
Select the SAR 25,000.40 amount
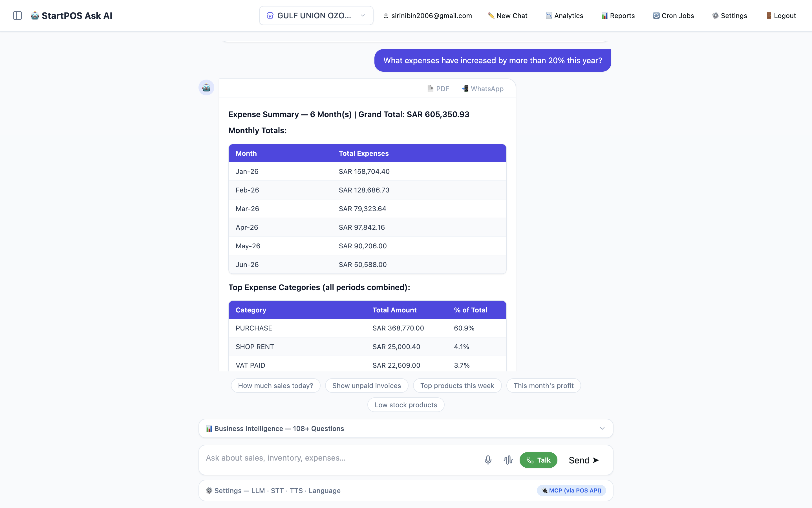pos(396,347)
